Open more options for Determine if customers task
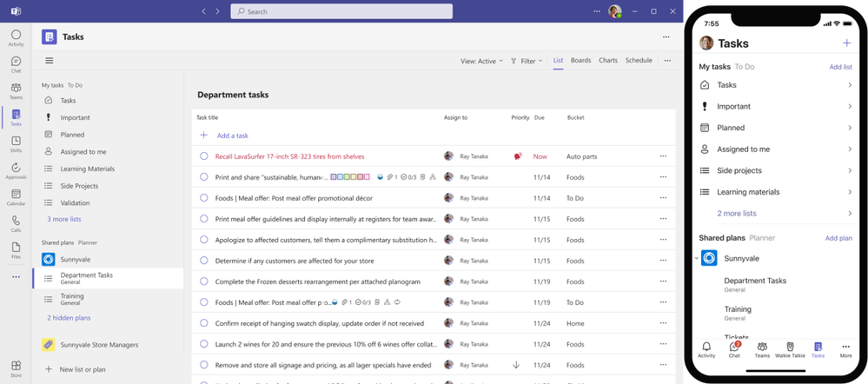The height and width of the screenshot is (384, 868). point(663,261)
